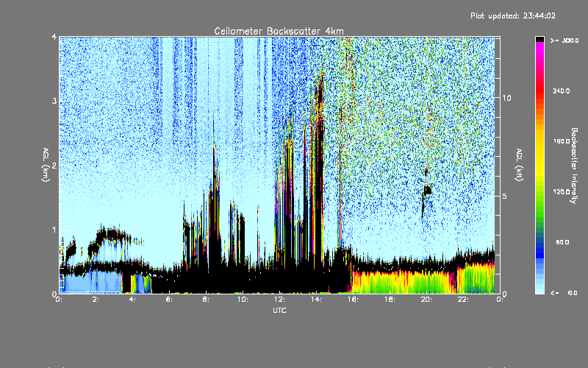Click the '10' kft right-axis tick label
The width and height of the screenshot is (588, 368).
pos(506,98)
